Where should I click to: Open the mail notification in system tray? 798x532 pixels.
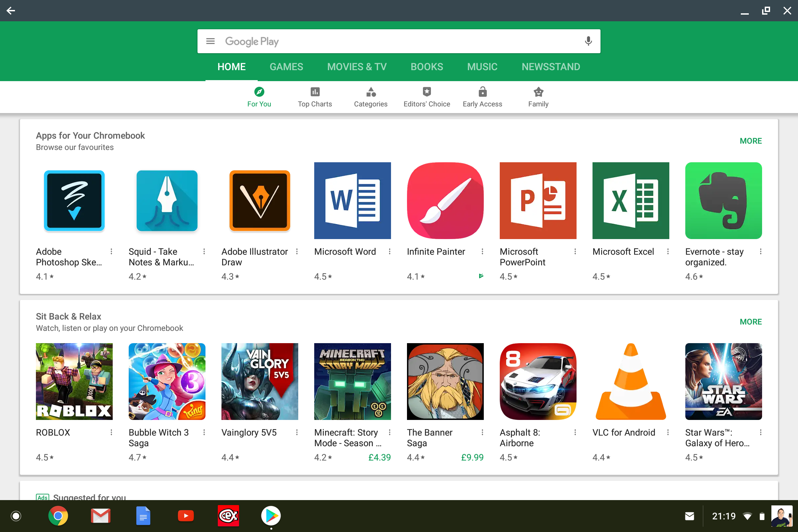689,516
